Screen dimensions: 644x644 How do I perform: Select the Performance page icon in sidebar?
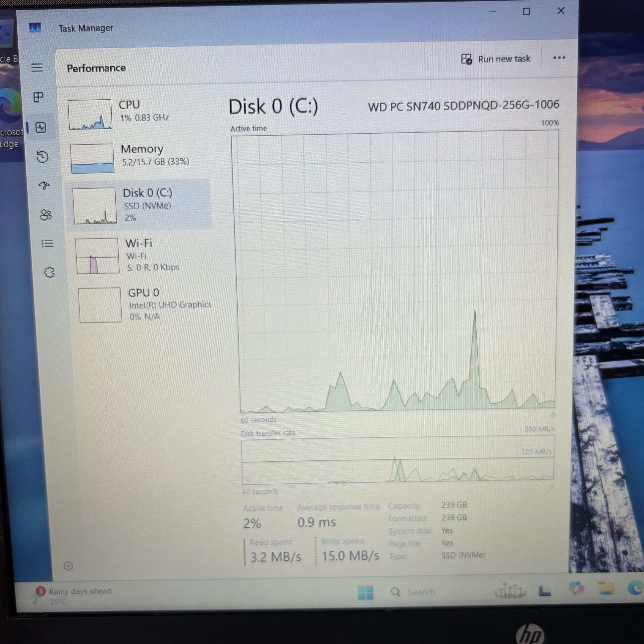point(41,127)
